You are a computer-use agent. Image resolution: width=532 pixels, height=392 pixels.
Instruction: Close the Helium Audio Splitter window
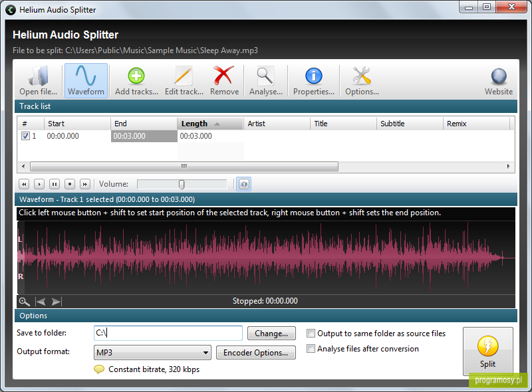pos(511,7)
